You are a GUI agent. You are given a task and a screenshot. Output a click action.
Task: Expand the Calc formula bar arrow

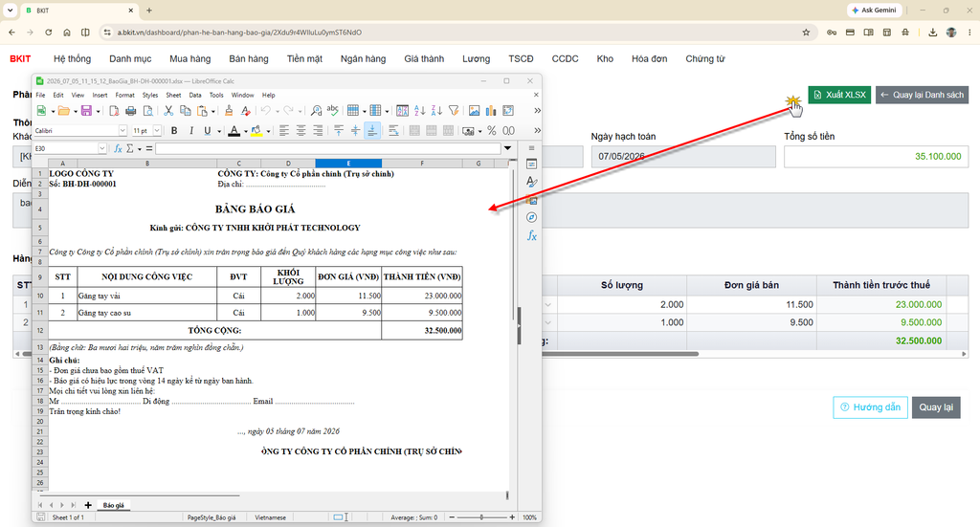507,148
